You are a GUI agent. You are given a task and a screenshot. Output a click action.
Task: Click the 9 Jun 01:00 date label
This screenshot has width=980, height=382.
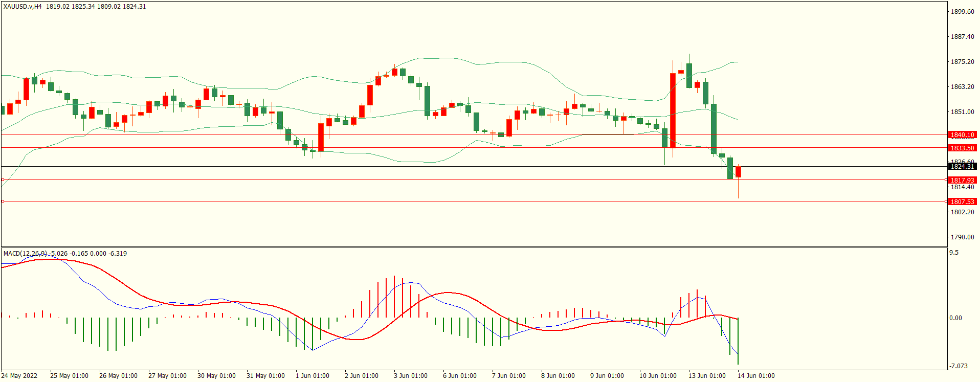coord(607,376)
